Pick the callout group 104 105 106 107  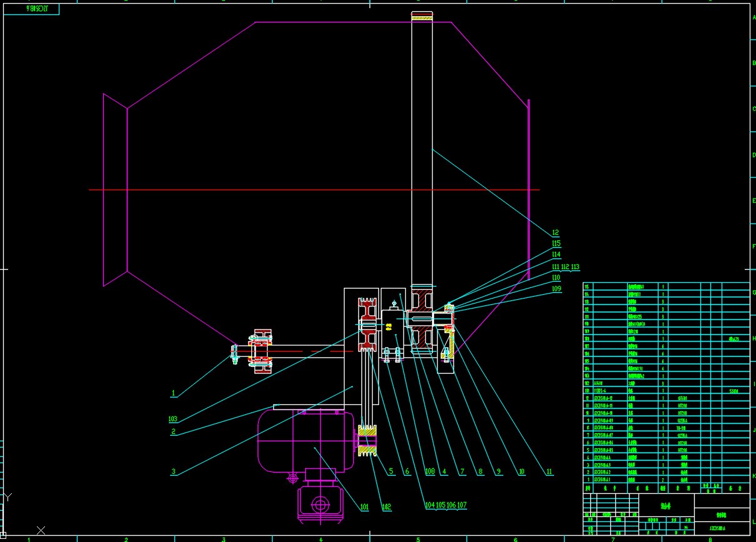pyautogui.click(x=445, y=505)
